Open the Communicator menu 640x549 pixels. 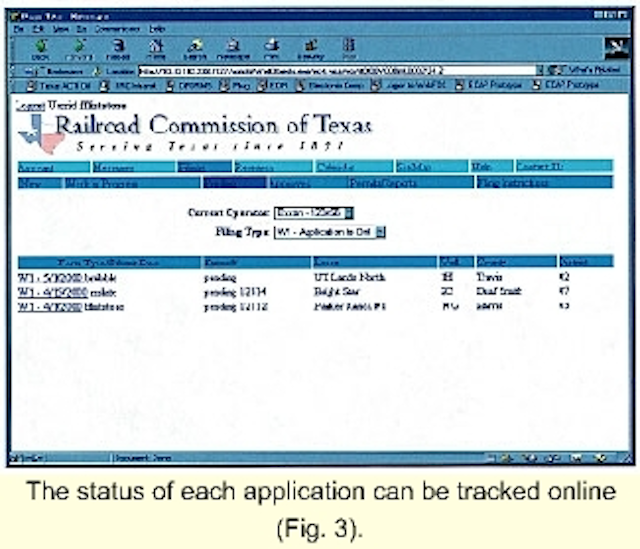tap(118, 29)
